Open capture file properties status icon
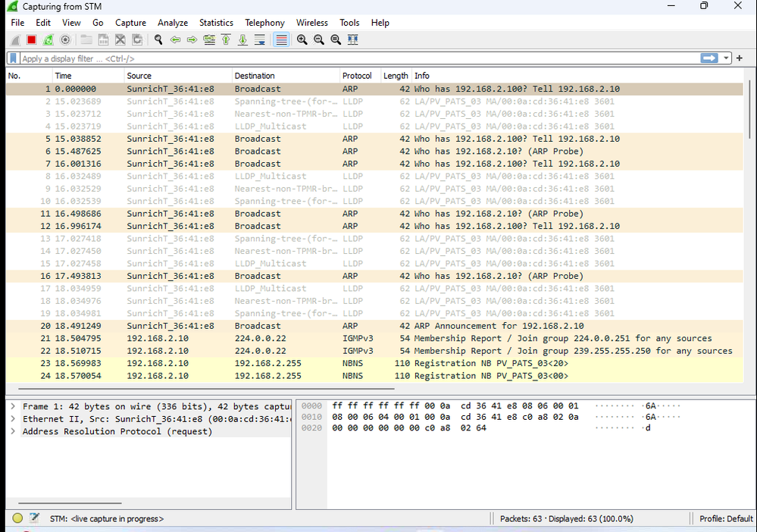757x532 pixels. (x=34, y=518)
